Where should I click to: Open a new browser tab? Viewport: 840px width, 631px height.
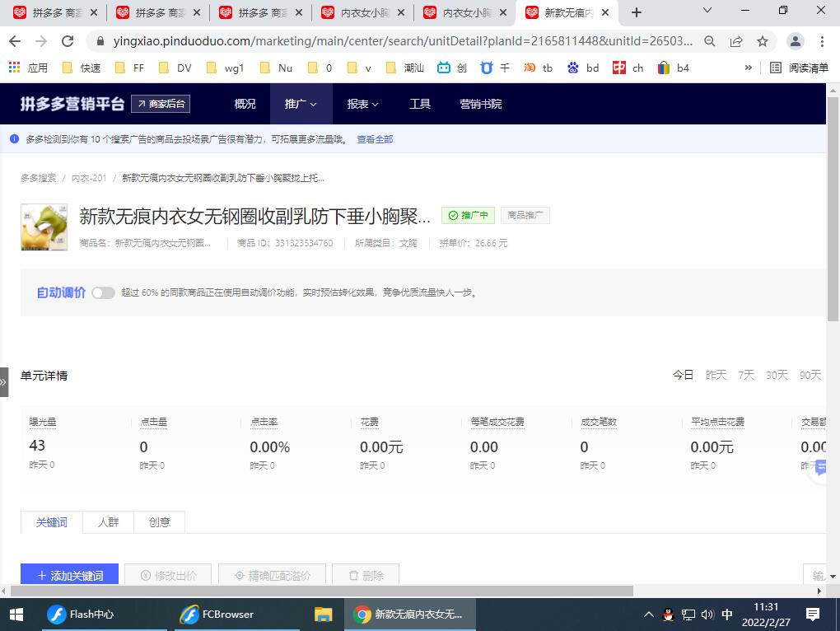(x=637, y=12)
